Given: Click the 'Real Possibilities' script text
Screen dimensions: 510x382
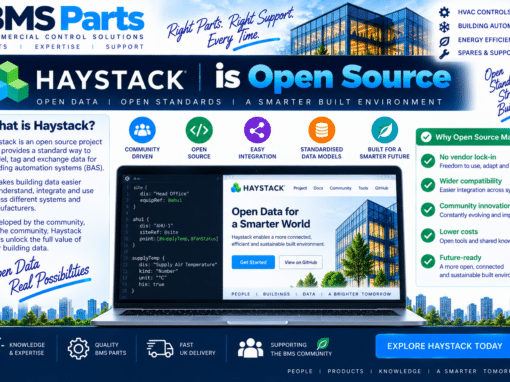Looking at the screenshot, I should 49,279.
